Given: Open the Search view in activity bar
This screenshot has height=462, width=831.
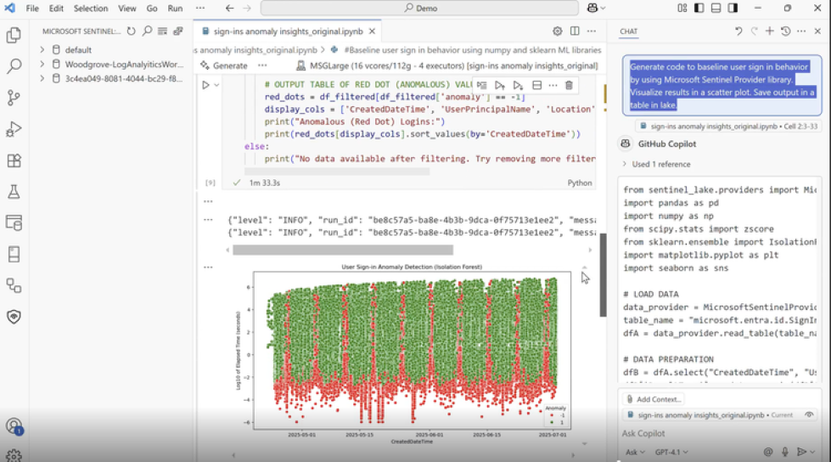Looking at the screenshot, I should (14, 66).
